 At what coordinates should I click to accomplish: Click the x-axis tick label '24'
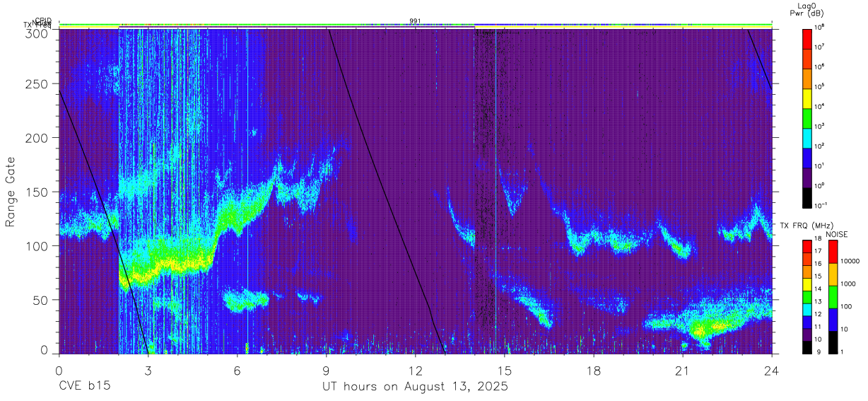pos(772,371)
